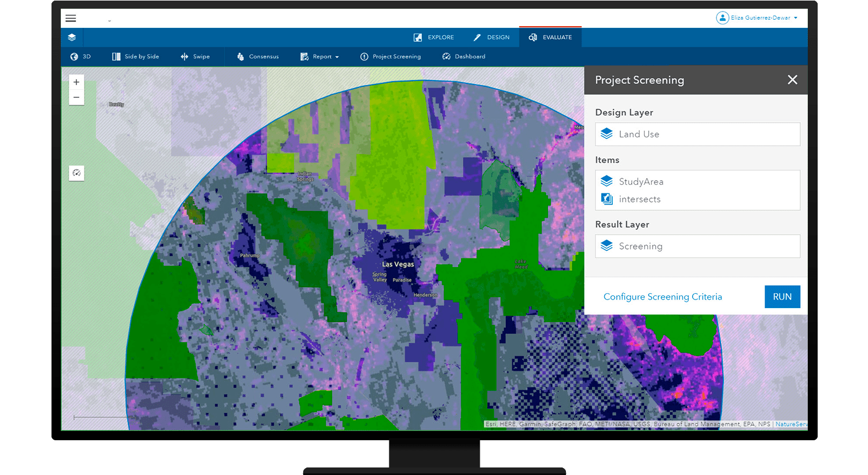868x475 pixels.
Task: Choose the Land Use design layer field
Action: (x=697, y=134)
